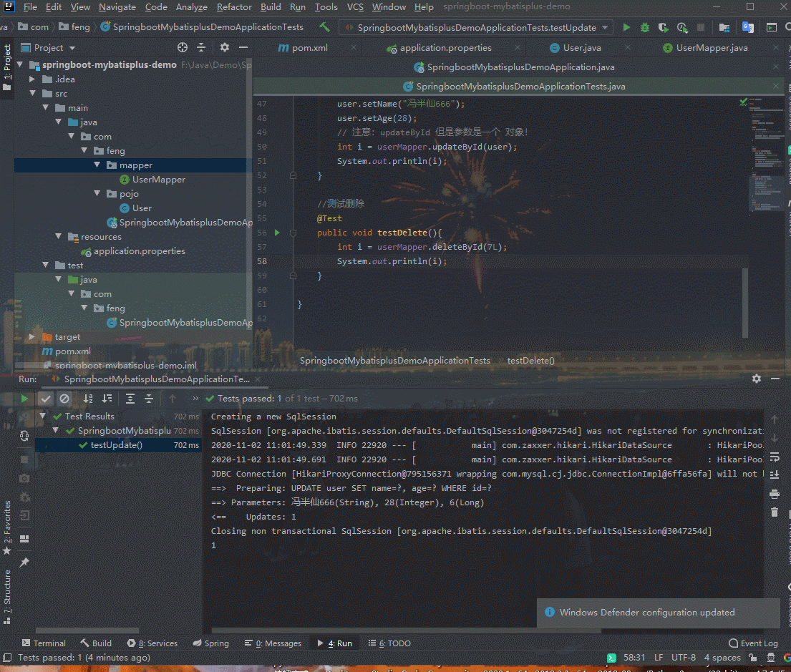Build project with the hammer icon

pyautogui.click(x=324, y=27)
